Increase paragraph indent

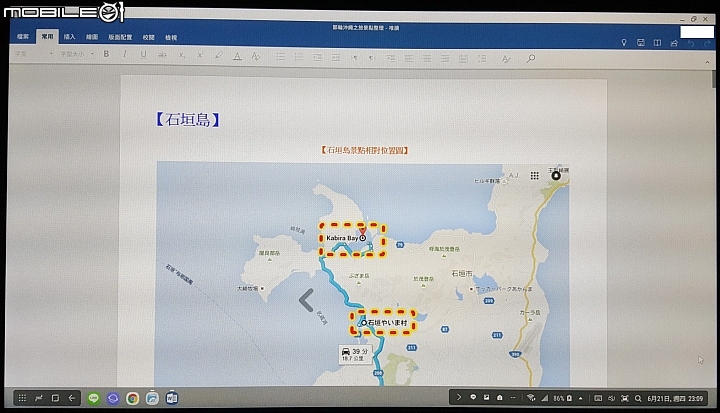tap(336, 57)
